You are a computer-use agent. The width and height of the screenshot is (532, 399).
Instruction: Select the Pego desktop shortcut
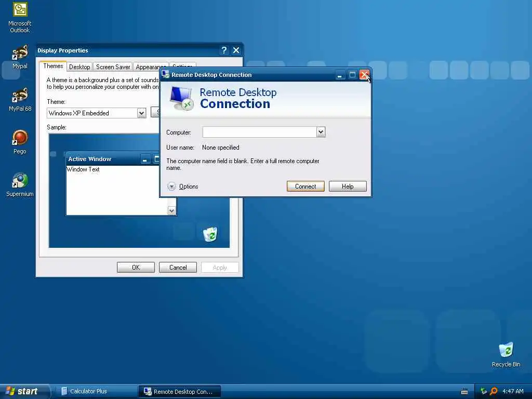point(20,142)
